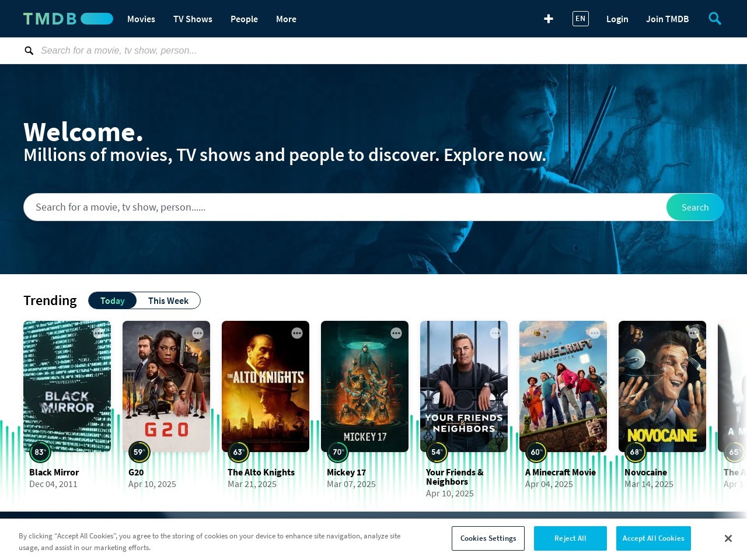The image size is (747, 560).
Task: Click the 68% score badge on Novocaine
Action: click(636, 452)
